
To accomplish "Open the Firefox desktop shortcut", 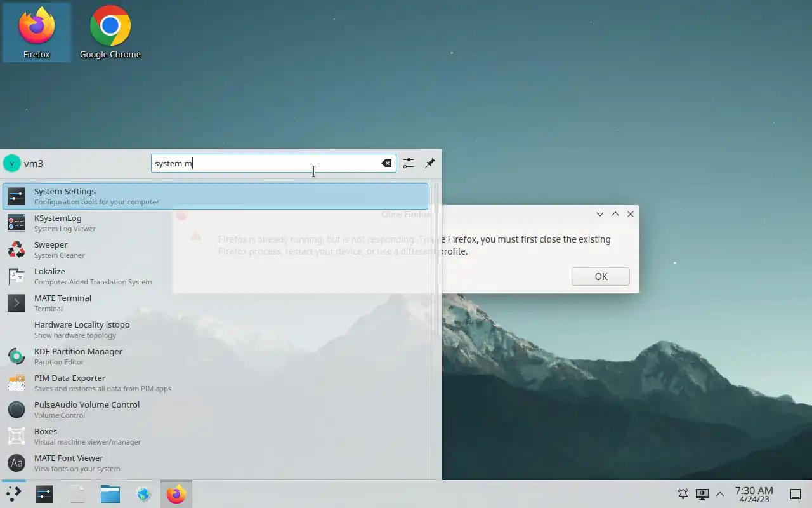I will [x=36, y=32].
